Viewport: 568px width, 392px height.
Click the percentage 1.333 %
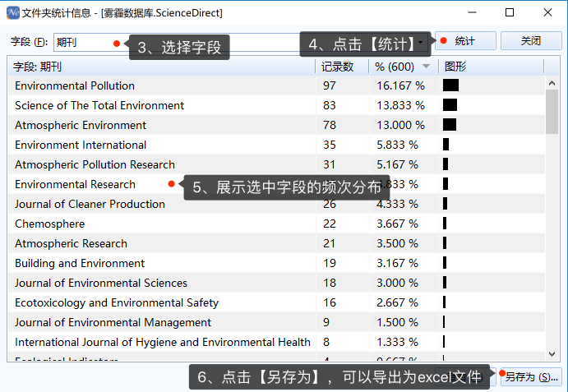[397, 342]
